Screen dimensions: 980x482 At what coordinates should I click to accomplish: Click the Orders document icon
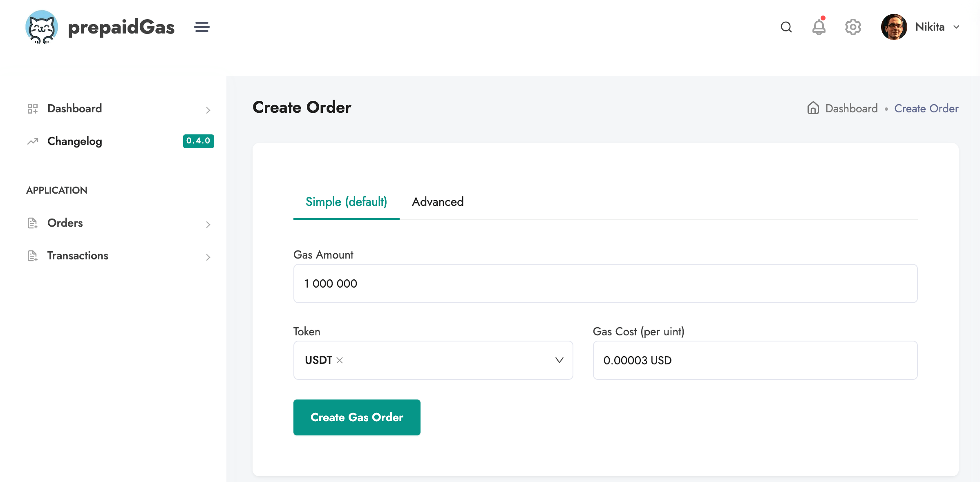[33, 223]
